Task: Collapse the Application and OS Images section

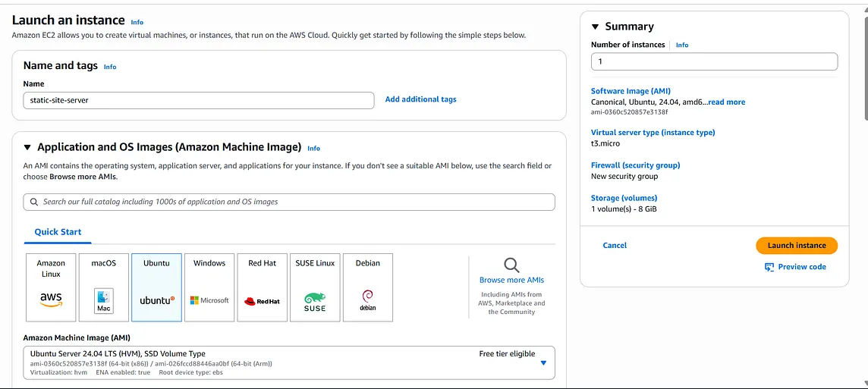Action: [28, 148]
